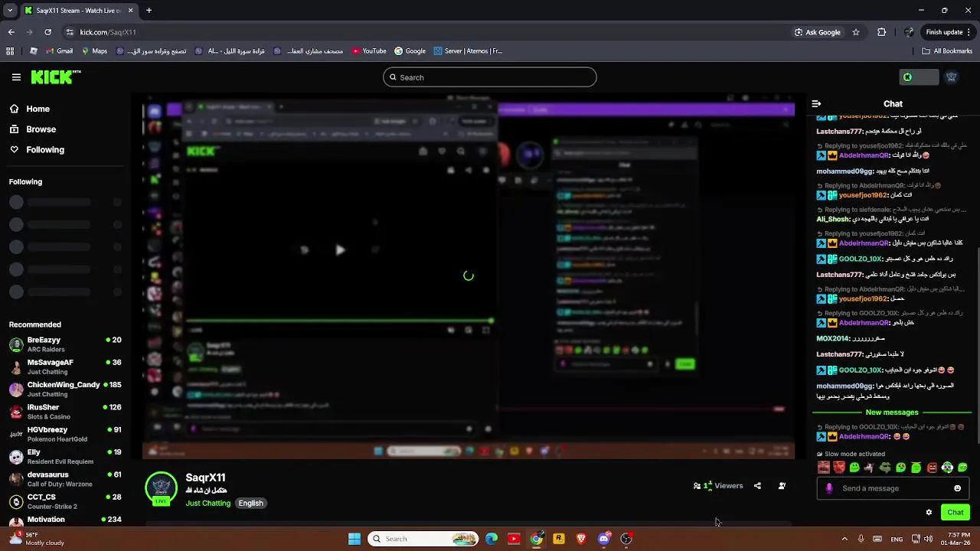Click the English language tag
The width and height of the screenshot is (980, 551).
(x=250, y=504)
